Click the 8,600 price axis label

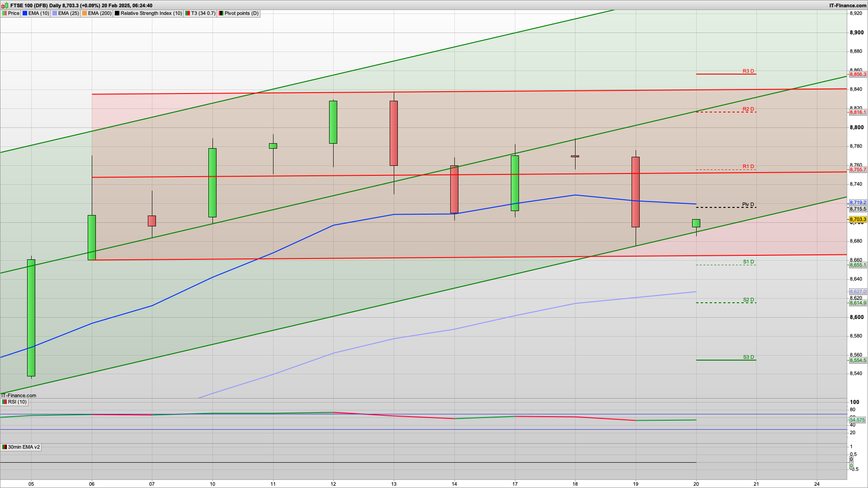856,317
